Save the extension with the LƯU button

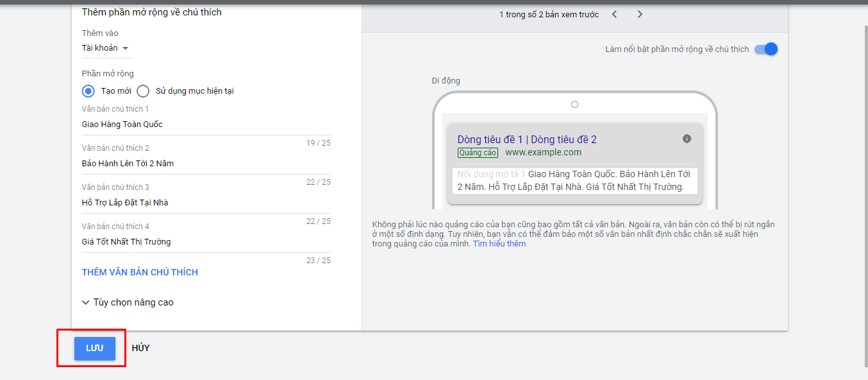(x=95, y=348)
